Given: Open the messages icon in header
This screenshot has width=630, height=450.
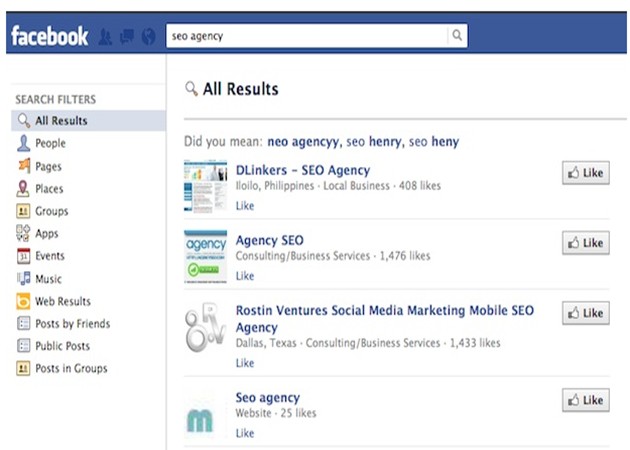Looking at the screenshot, I should 127,37.
